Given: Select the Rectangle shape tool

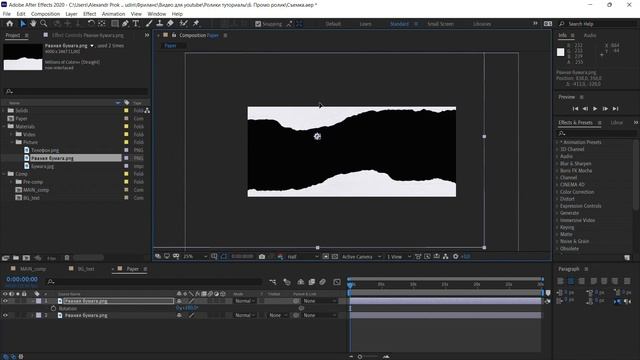Looking at the screenshot, I should pyautogui.click(x=115, y=24).
